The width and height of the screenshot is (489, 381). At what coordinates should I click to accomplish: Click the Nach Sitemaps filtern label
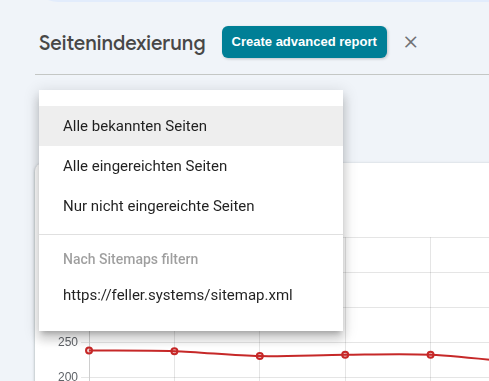pyautogui.click(x=131, y=259)
